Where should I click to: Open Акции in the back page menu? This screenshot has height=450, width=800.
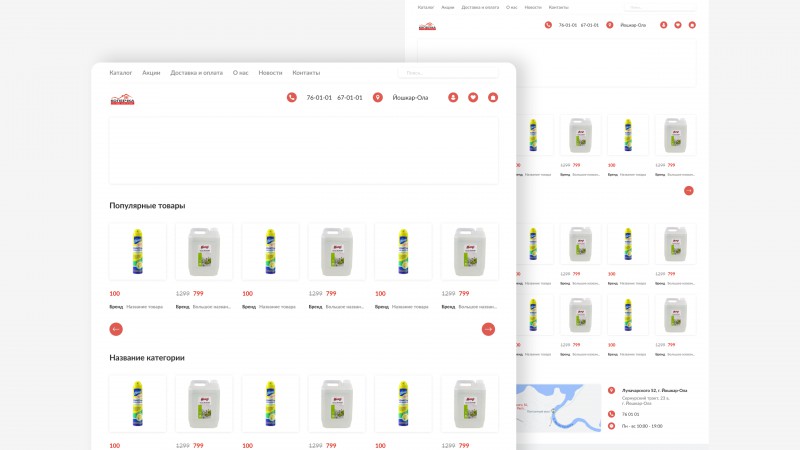447,8
